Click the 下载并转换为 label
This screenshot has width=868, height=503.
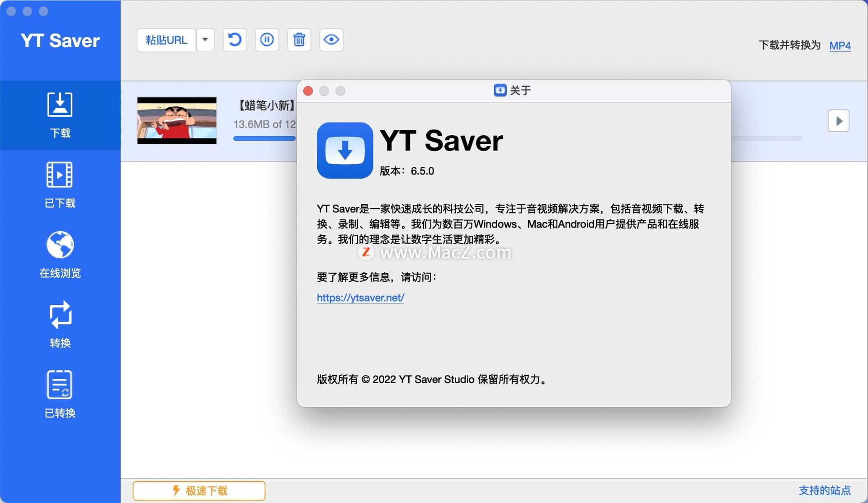(789, 45)
